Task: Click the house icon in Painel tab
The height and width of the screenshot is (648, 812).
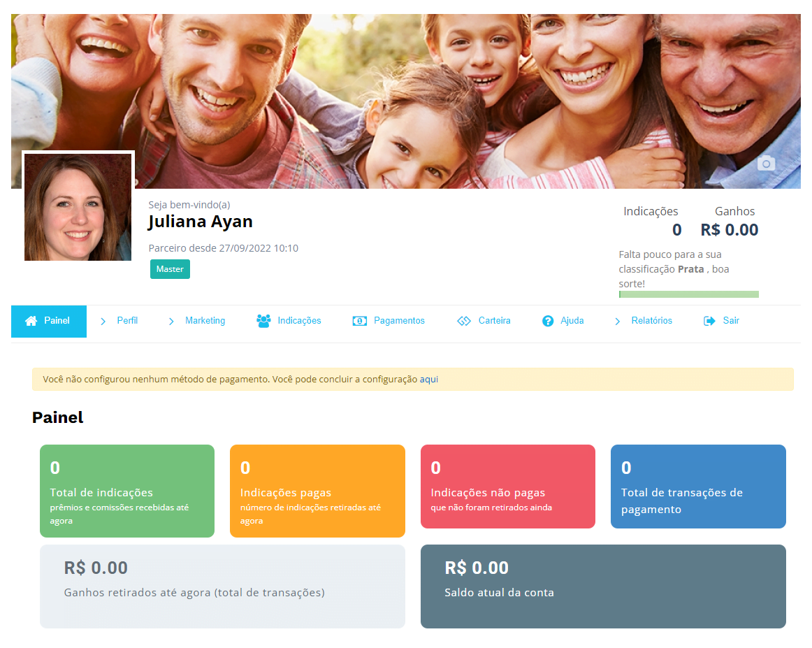Action: 31,321
